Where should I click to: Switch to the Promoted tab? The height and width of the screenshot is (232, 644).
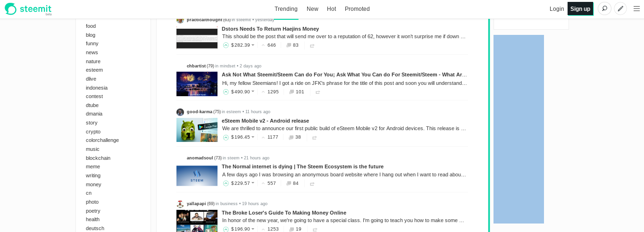coord(357,9)
